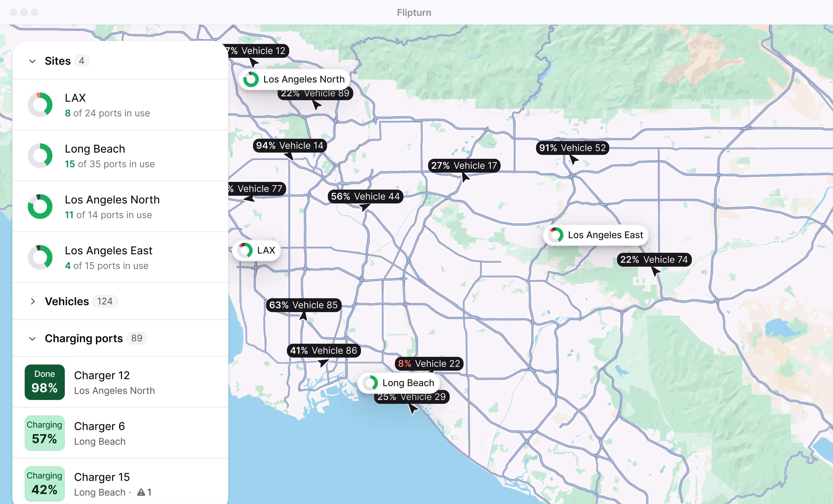The image size is (833, 504).
Task: Click the Vehicles count badge showing 124
Action: pos(105,301)
